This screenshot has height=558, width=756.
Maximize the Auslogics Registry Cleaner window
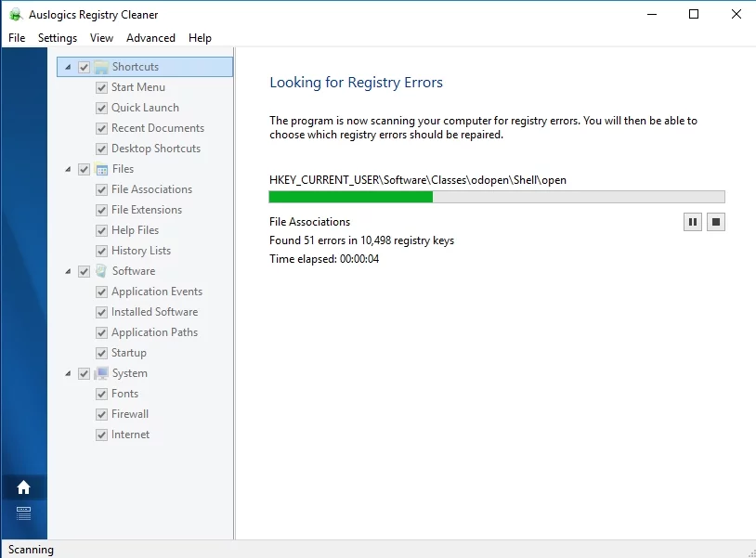coord(694,15)
